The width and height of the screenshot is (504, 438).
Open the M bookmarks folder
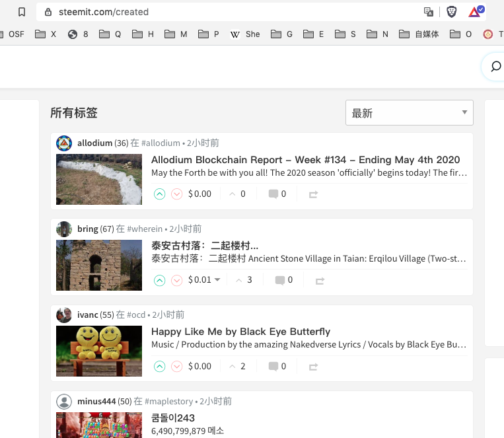click(x=176, y=34)
